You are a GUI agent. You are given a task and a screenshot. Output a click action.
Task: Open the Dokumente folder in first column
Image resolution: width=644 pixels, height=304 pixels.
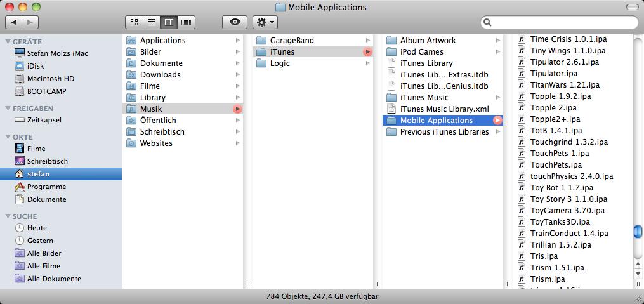[x=183, y=63]
